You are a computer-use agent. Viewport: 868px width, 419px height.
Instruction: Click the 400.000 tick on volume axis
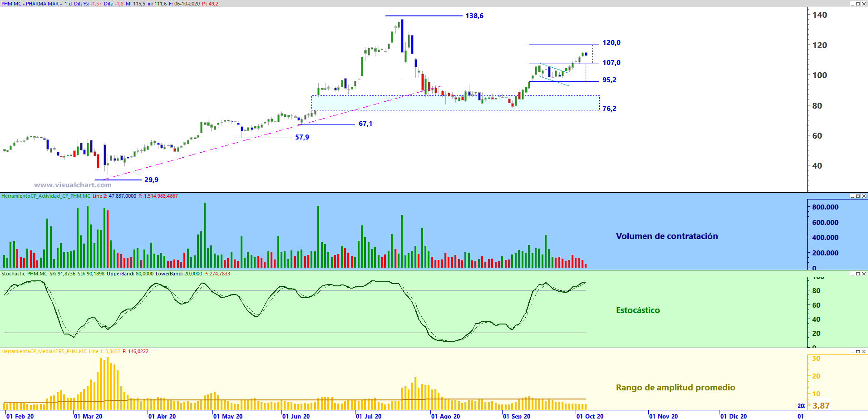point(825,238)
